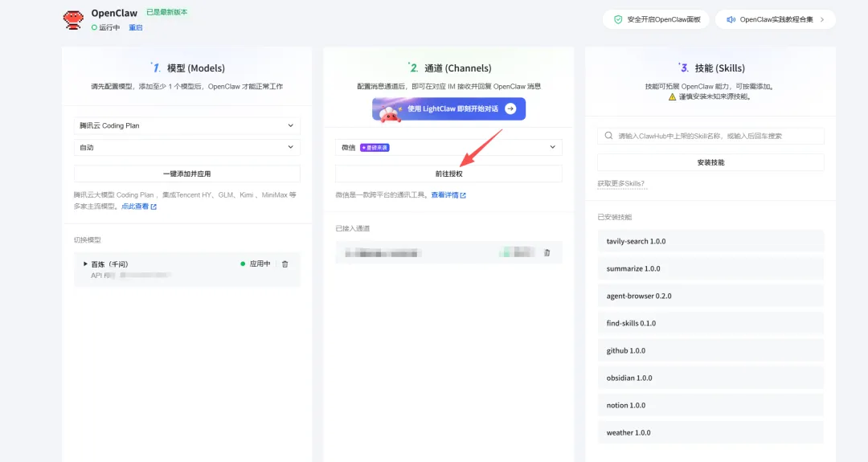The height and width of the screenshot is (462, 868).
Task: Click the warning triangle icon in Skills
Action: 672,97
